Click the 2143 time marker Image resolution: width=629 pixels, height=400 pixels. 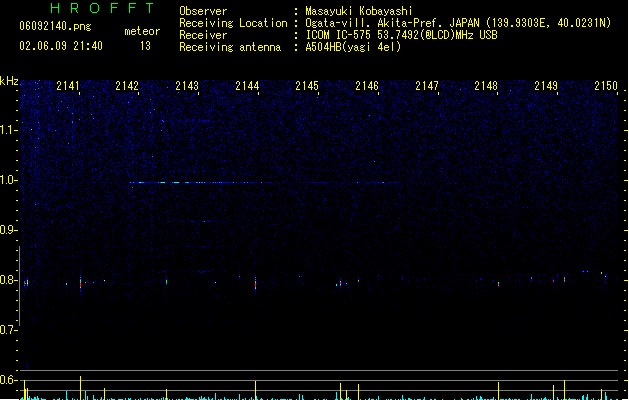coord(187,86)
